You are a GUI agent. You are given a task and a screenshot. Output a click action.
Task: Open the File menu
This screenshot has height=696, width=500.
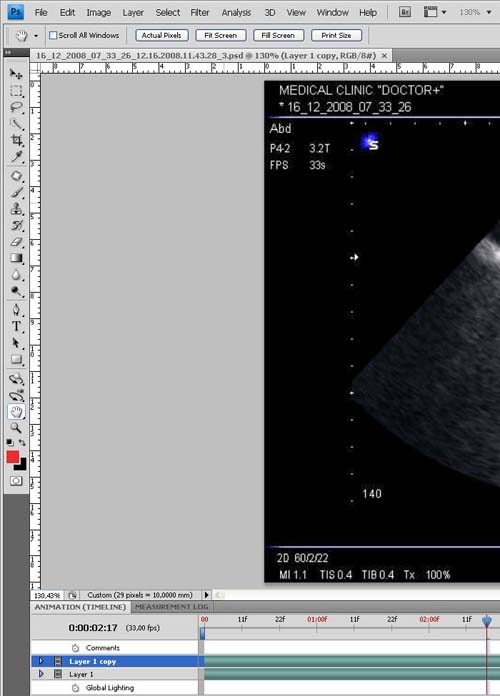coord(41,12)
